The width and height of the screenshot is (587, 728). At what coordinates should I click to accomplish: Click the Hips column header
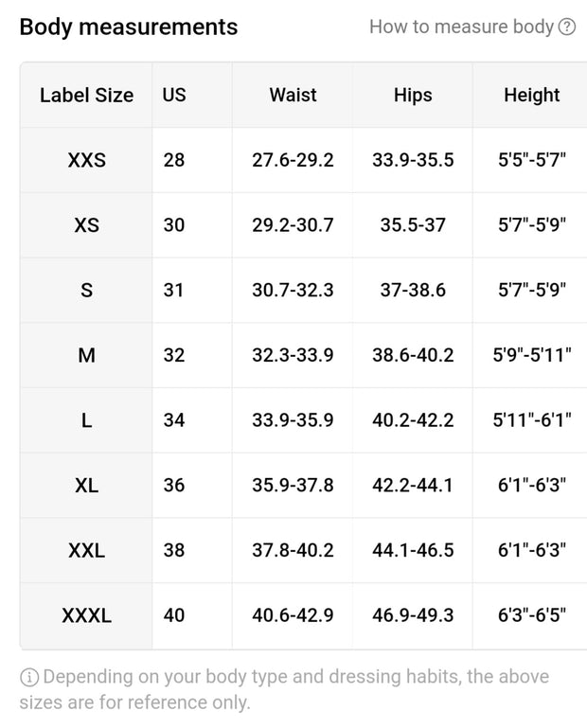pyautogui.click(x=413, y=96)
